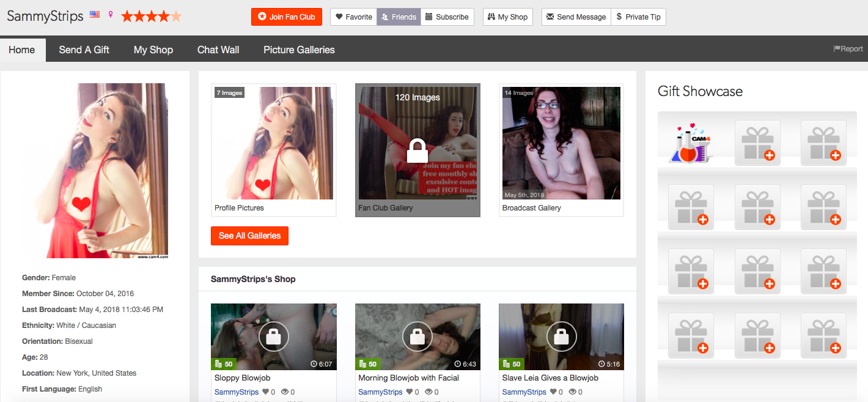Click the Report flag link
This screenshot has width=868, height=402.
[848, 49]
